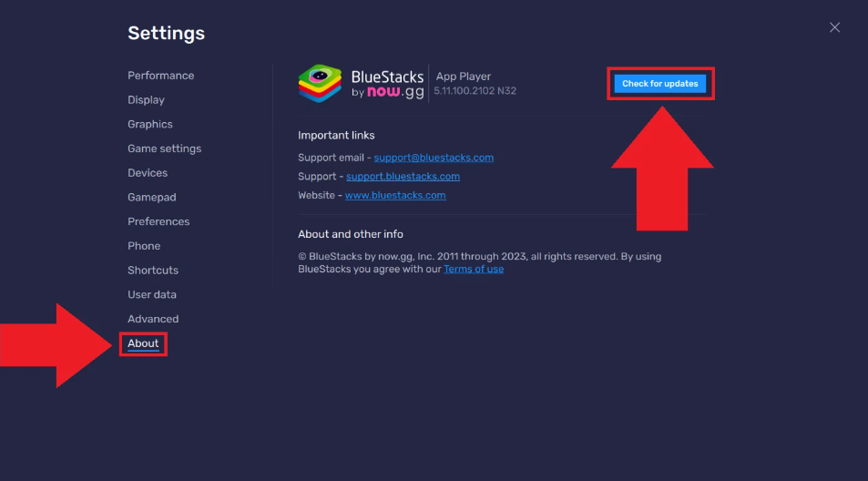Image resolution: width=868 pixels, height=481 pixels.
Task: Click the now.gg logo text
Action: [395, 92]
